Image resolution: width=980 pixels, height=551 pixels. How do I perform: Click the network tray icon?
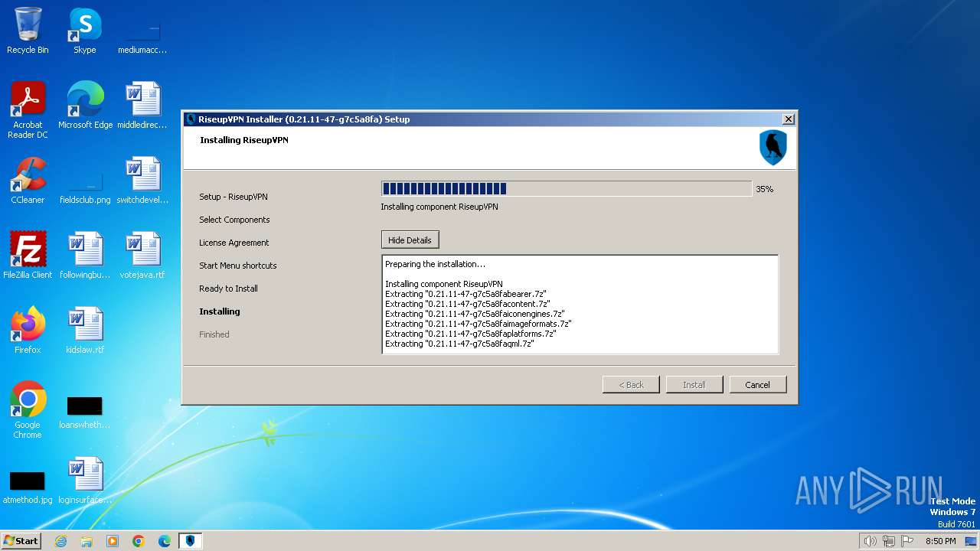click(x=889, y=541)
